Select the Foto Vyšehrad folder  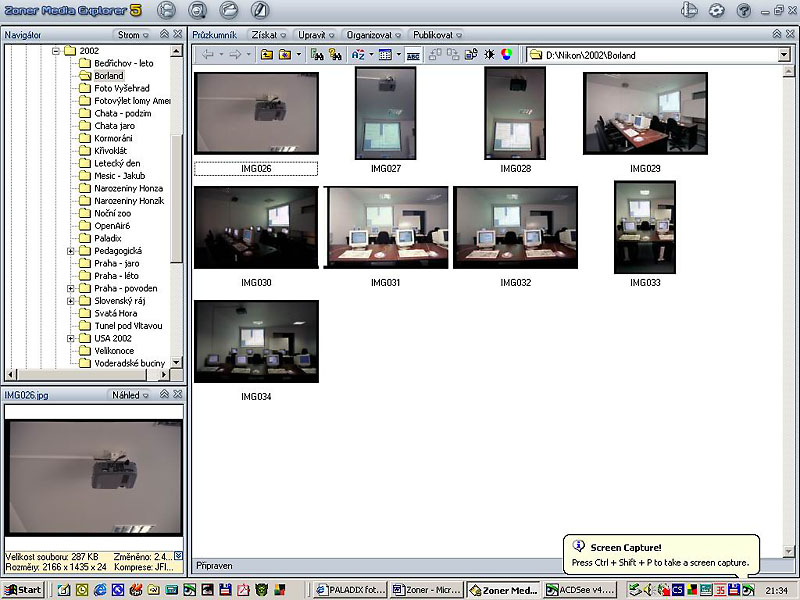point(122,88)
